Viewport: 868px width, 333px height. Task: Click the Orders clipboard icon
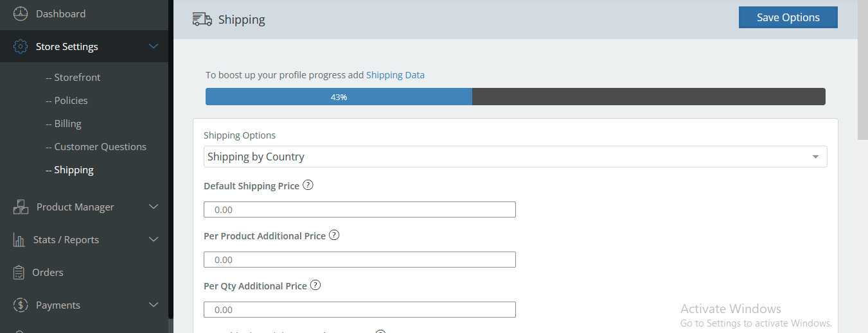pos(19,273)
